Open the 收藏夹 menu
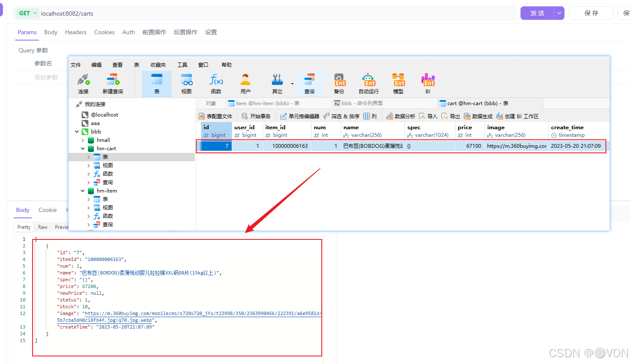 pyautogui.click(x=158, y=65)
